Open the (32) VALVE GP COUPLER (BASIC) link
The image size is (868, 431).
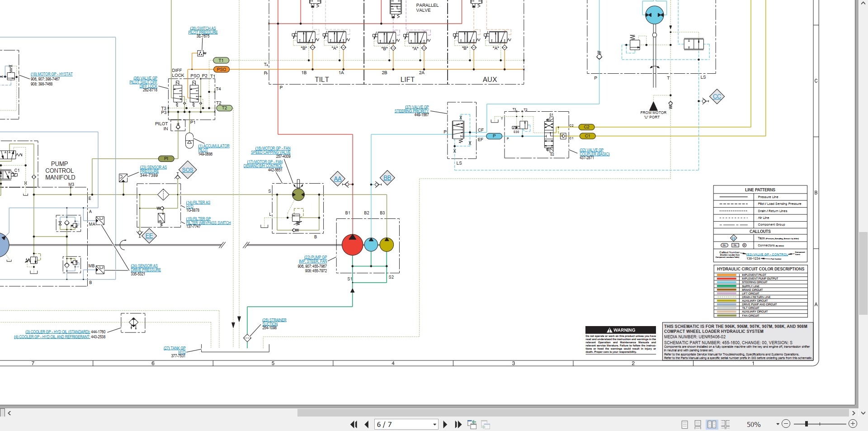click(594, 152)
